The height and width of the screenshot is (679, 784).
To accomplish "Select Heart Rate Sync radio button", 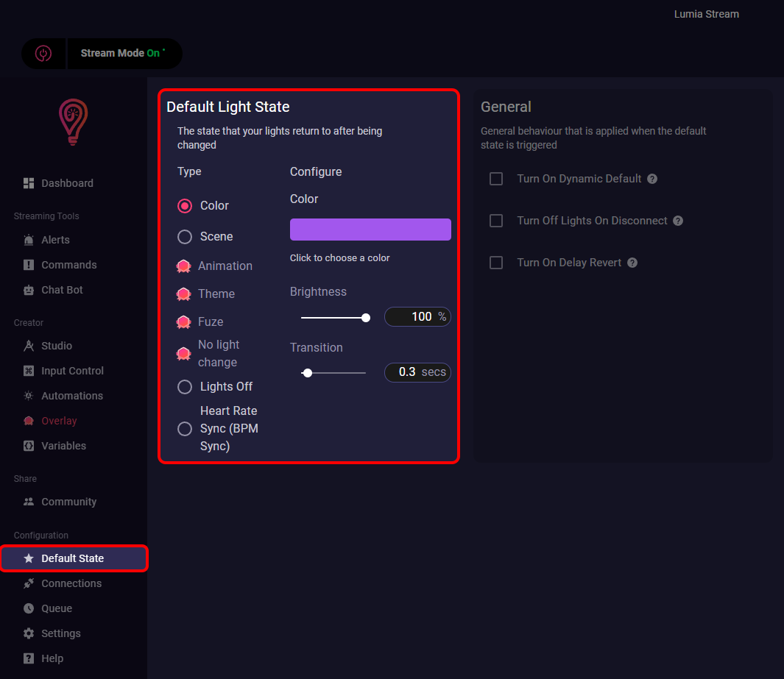I will pos(185,429).
